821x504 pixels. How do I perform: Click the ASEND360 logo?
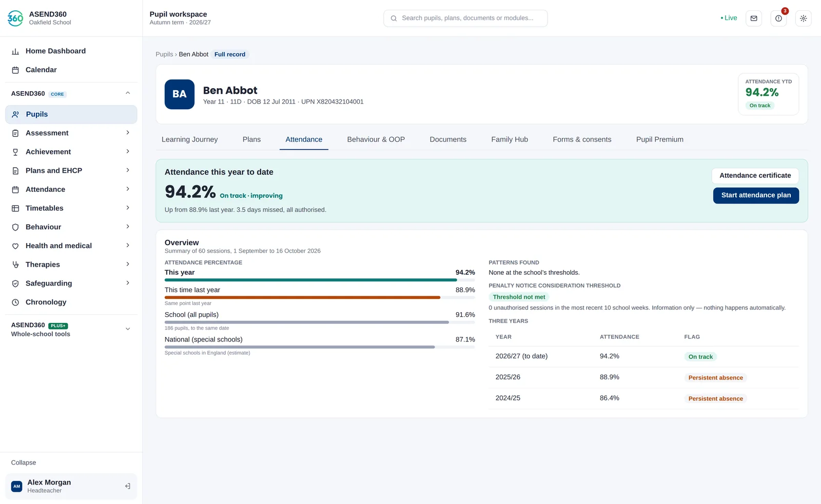click(15, 18)
